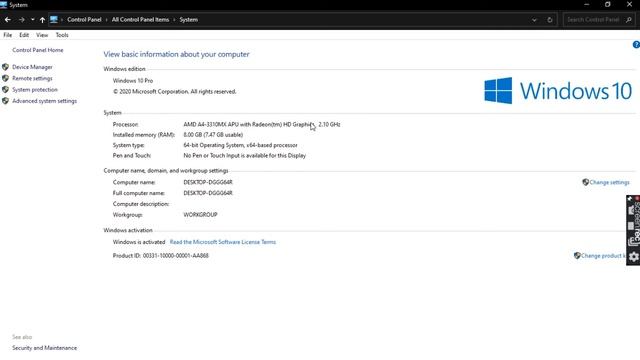Select All Control Panel Items breadcrumb

tap(140, 20)
